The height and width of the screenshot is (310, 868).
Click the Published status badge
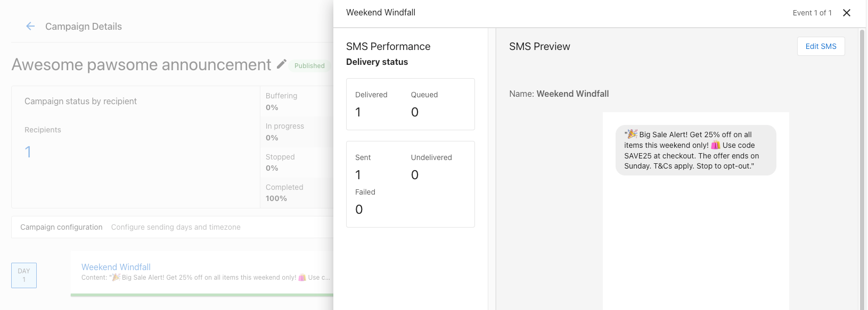click(x=309, y=65)
